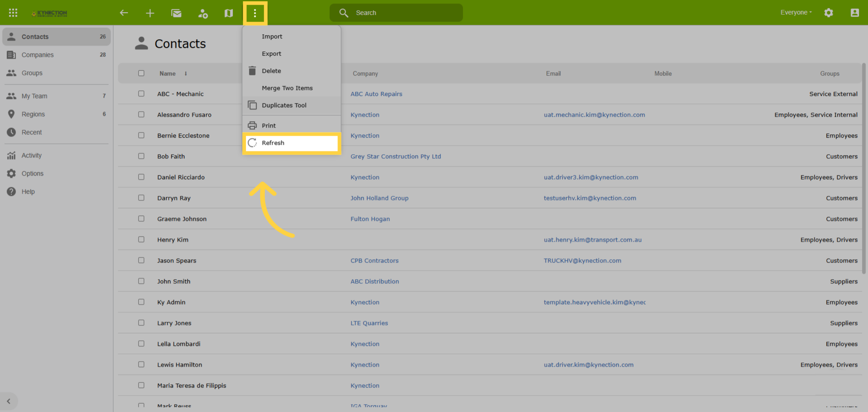Check the ABC - Mechanic row

point(141,93)
